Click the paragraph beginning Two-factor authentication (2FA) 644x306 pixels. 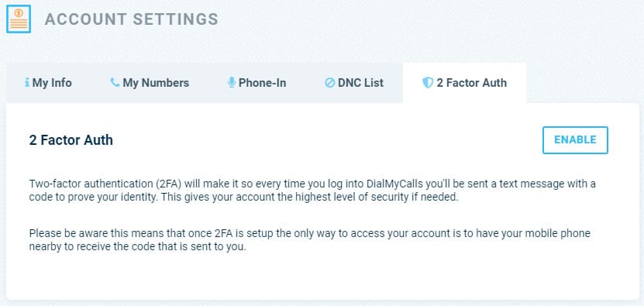point(312,191)
